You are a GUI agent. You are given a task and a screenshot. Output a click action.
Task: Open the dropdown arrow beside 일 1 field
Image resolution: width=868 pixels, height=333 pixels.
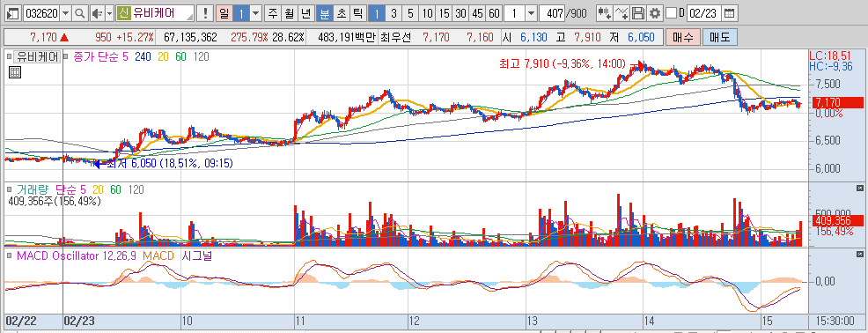tap(255, 13)
